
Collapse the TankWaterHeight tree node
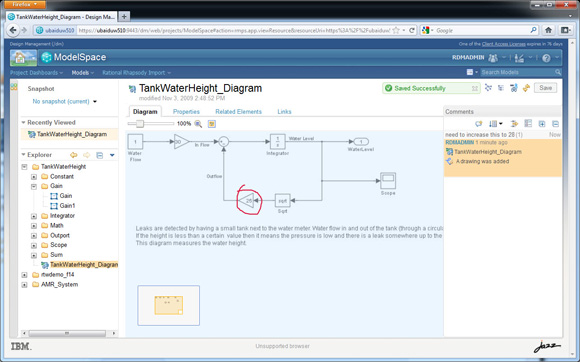pos(24,167)
